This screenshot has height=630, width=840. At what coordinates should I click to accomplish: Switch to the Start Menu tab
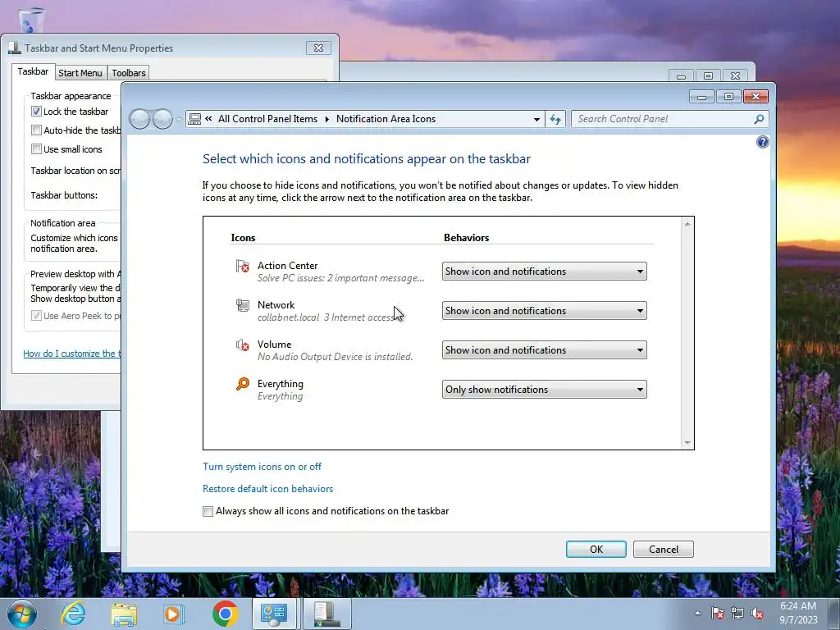(80, 73)
